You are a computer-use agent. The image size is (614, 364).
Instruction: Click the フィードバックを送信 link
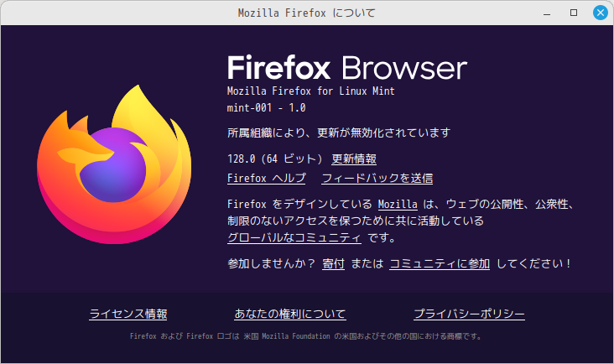377,178
